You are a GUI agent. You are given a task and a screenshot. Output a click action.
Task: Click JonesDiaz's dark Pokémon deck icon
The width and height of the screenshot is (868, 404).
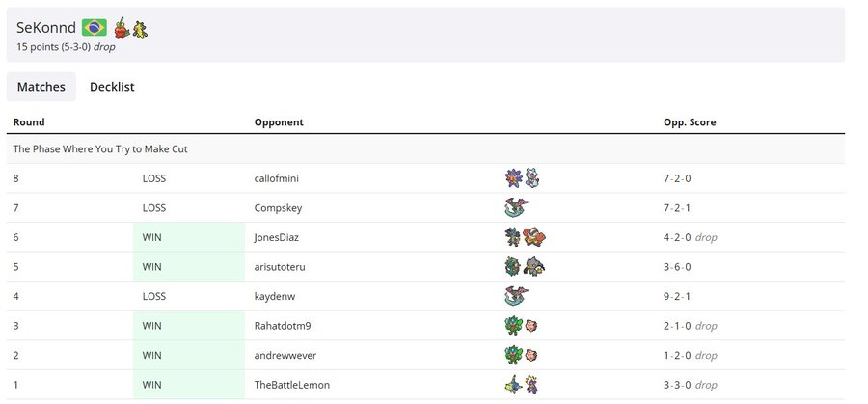coord(513,237)
